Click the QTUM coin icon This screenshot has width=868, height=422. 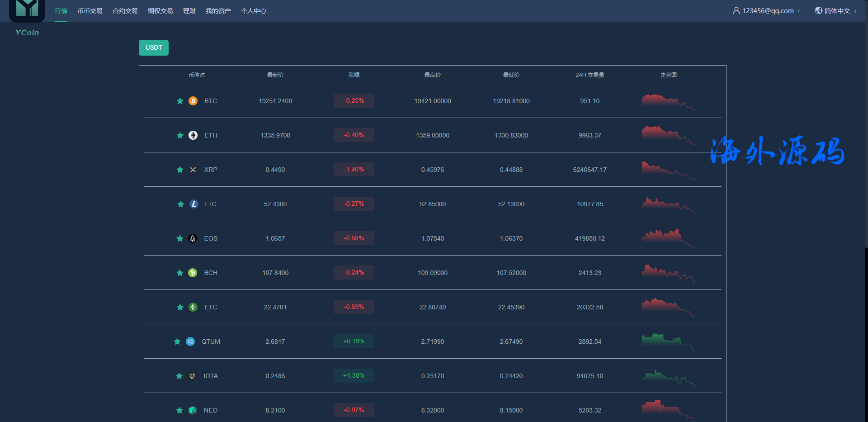[x=190, y=341]
